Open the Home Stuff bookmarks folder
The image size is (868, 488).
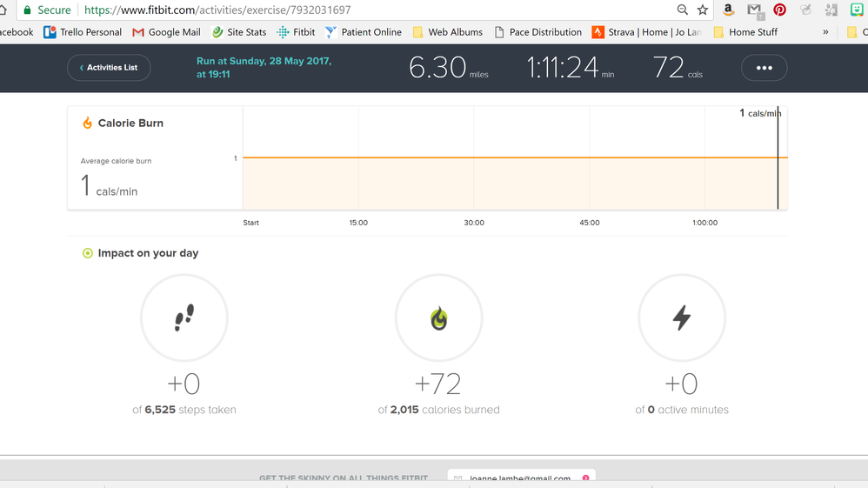coord(744,32)
